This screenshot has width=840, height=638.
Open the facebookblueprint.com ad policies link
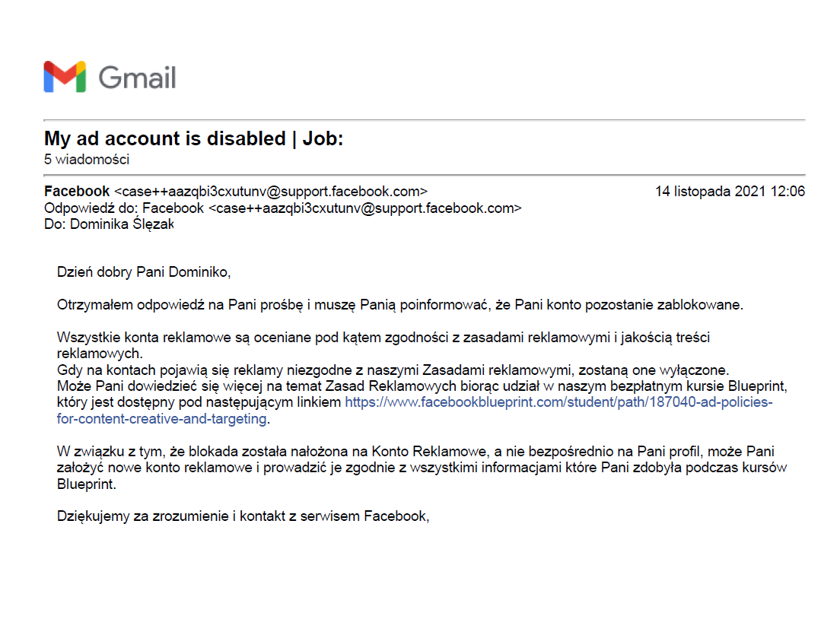(x=558, y=402)
